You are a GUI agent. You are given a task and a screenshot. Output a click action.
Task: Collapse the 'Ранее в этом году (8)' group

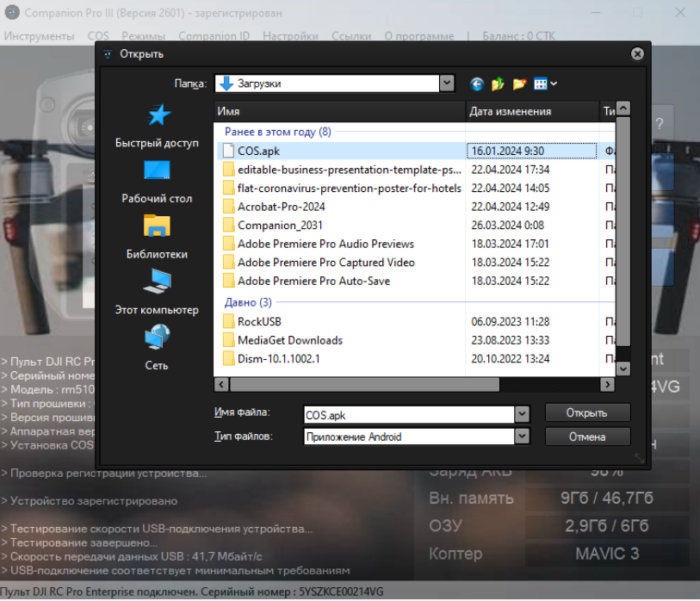(278, 132)
